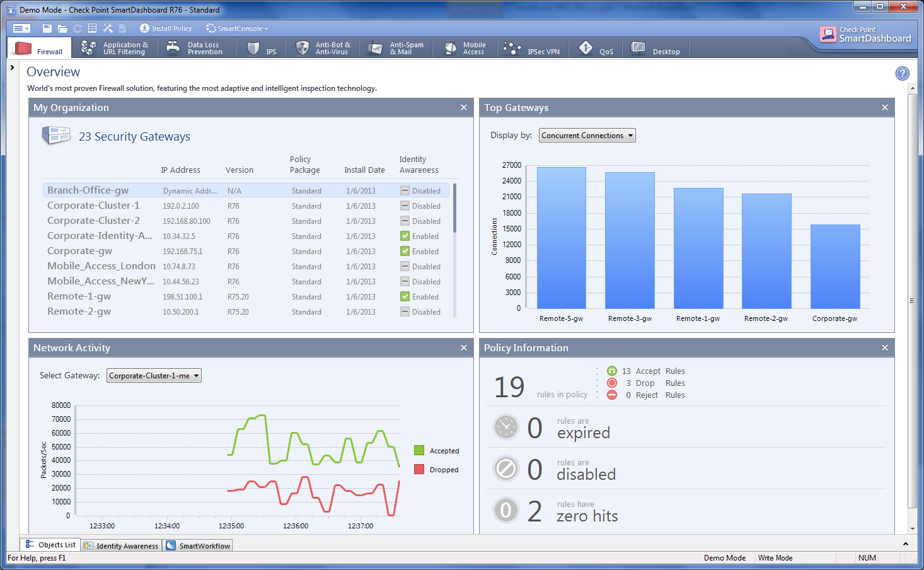Click the 23 Security Gateways heading
The image size is (924, 570).
134,137
